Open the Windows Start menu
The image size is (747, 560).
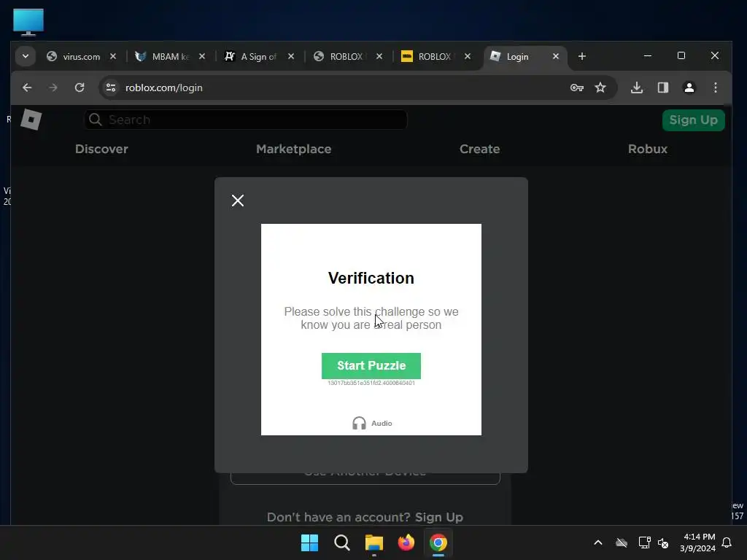[309, 542]
